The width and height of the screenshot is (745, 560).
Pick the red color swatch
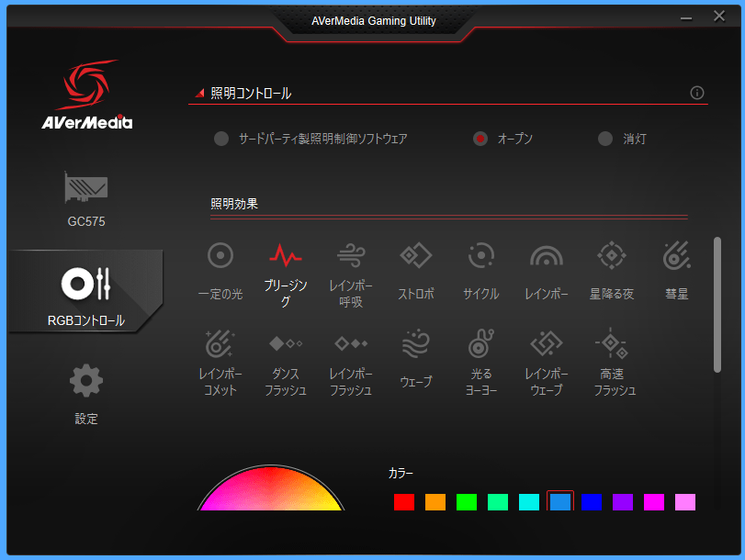[404, 502]
